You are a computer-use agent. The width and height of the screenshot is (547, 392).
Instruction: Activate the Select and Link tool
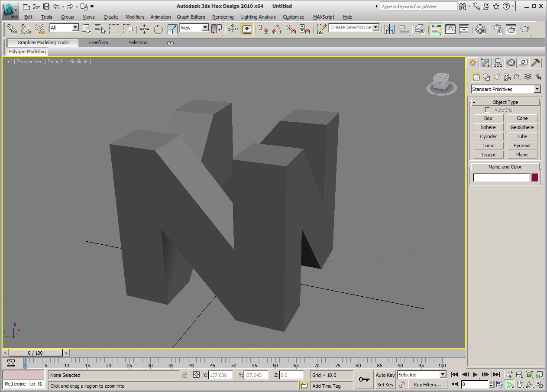12,29
